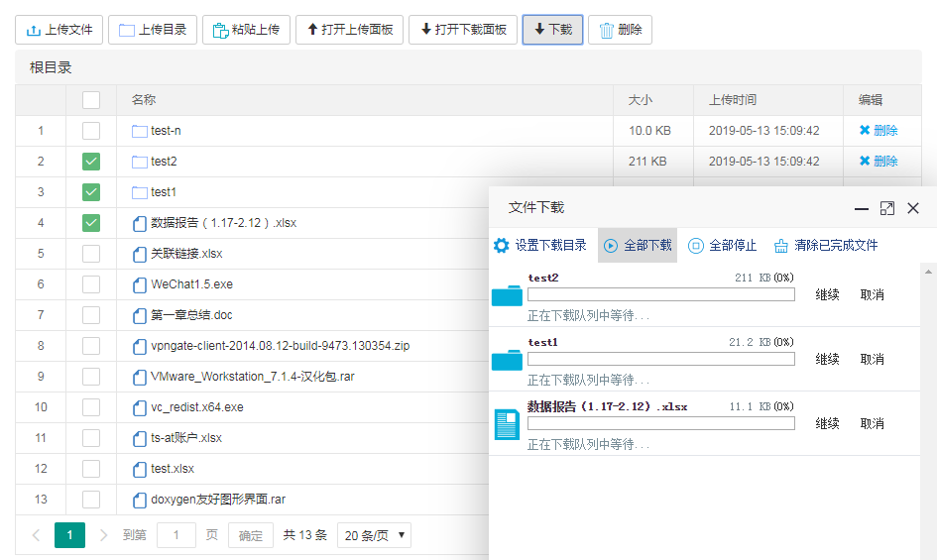
Task: Click the file icon of doxygen友好图形界面.rar
Action: click(x=139, y=500)
